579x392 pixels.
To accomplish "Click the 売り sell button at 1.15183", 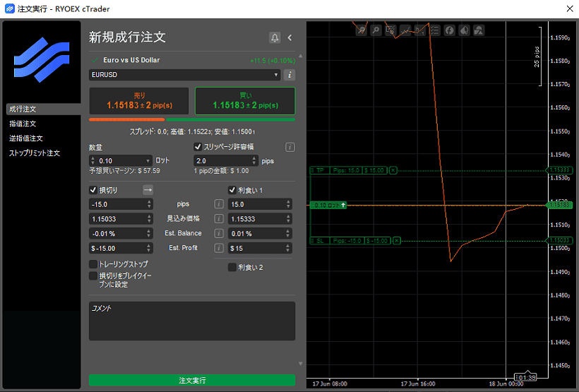I will pyautogui.click(x=139, y=101).
